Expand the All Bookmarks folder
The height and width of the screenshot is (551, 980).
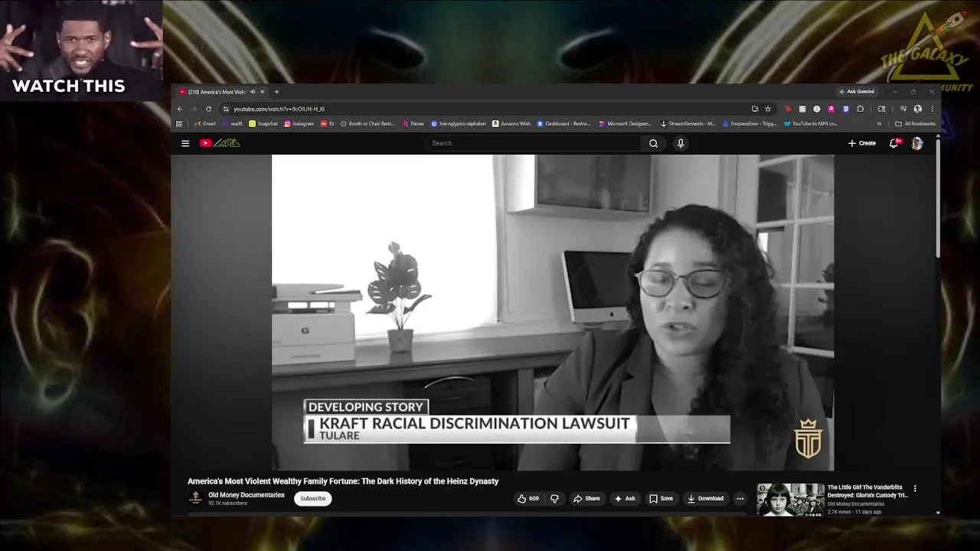916,124
